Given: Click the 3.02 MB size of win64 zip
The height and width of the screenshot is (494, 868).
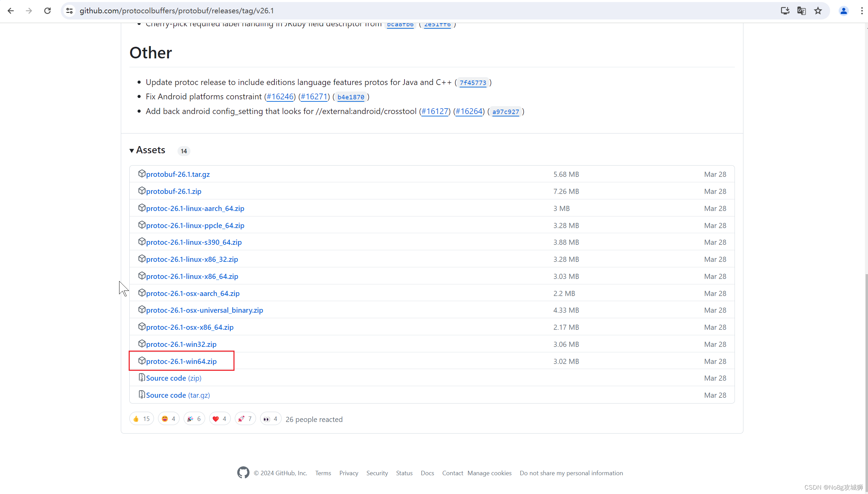Looking at the screenshot, I should [566, 361].
